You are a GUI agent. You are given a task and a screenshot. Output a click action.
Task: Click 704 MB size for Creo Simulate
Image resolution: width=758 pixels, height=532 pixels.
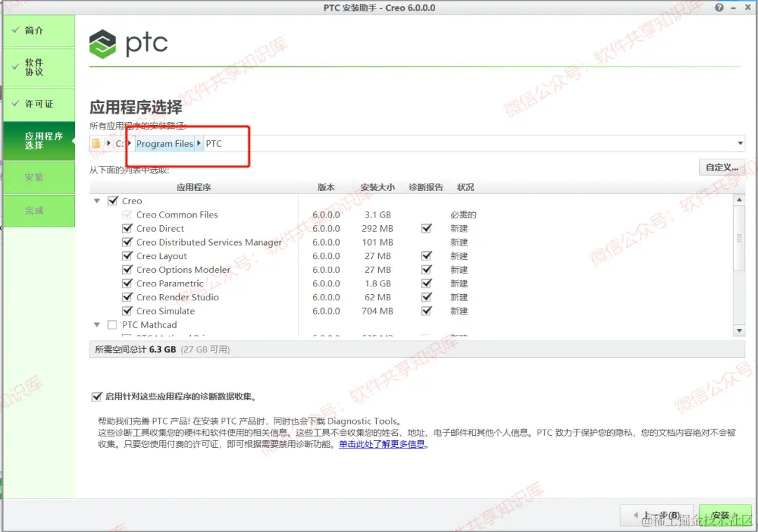pos(378,311)
